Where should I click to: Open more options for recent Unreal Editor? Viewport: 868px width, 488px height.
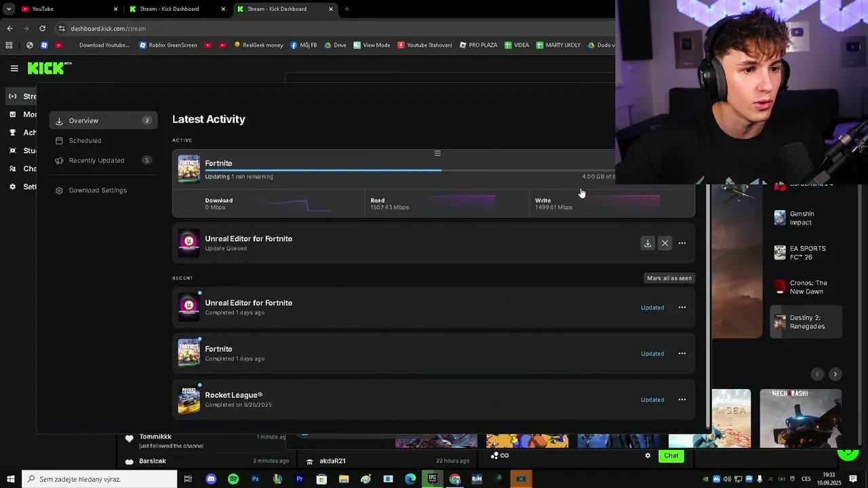(x=682, y=308)
